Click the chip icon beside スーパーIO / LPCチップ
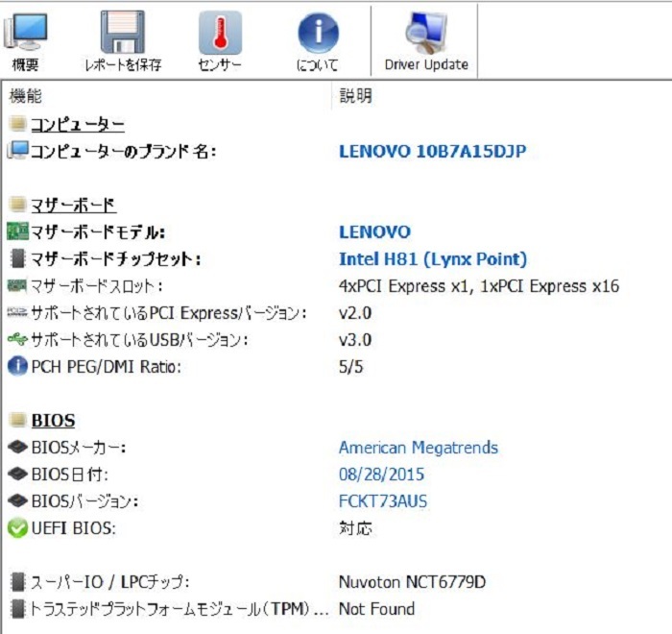Screen dimensions: 672x634 pos(17,582)
